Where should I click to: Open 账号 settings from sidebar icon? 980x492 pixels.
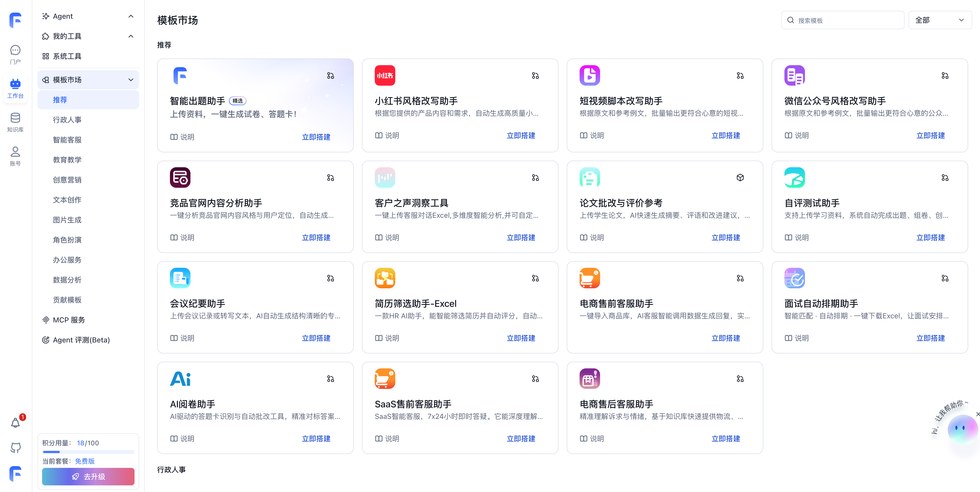(15, 156)
